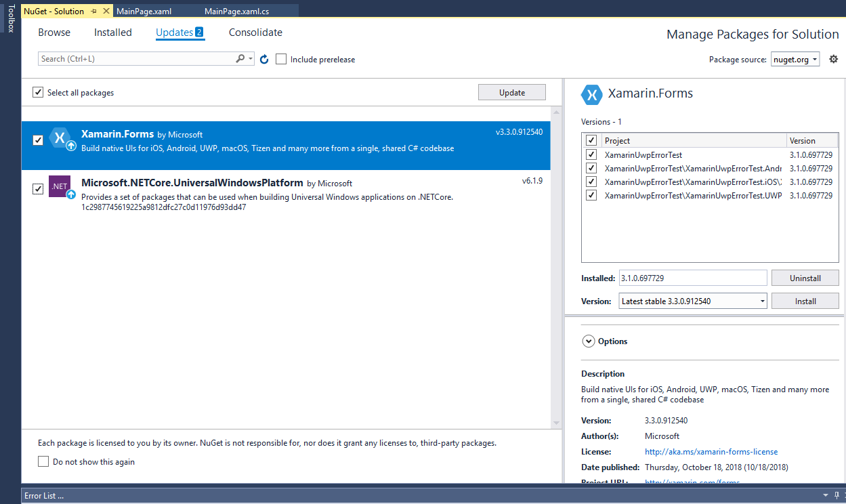Uncheck XamarinUwpErrorTest.UWP project
846x504 pixels.
tap(591, 195)
